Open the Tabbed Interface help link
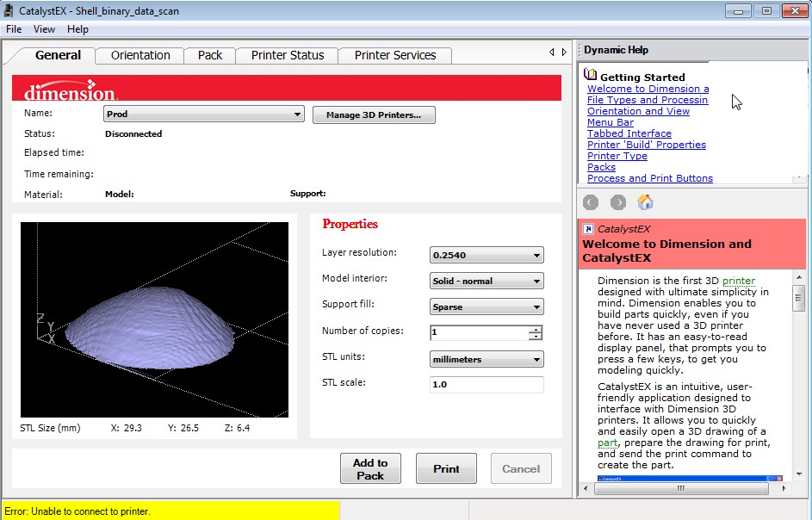 point(629,133)
